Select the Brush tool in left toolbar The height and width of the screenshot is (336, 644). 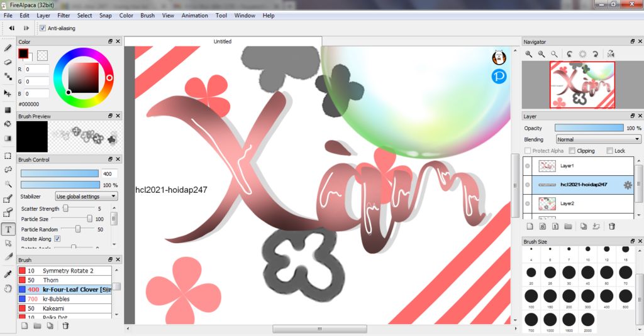8,48
